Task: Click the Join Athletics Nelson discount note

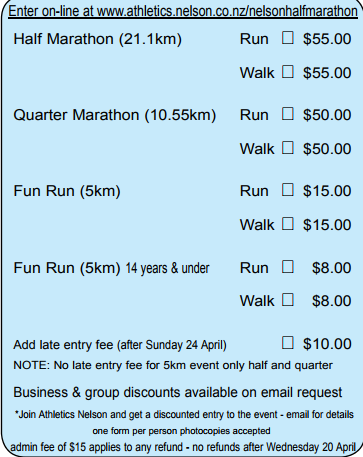Action: point(184,414)
